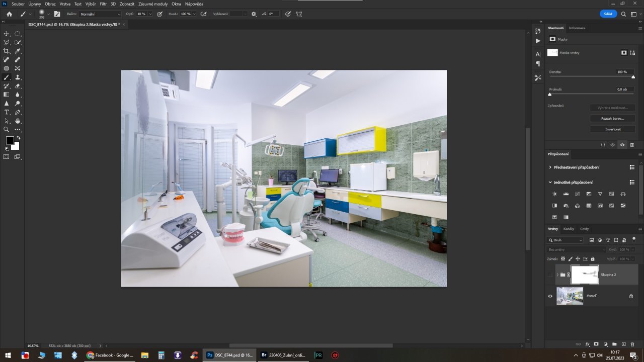
Task: Select the Gradient tool
Action: pos(7,95)
